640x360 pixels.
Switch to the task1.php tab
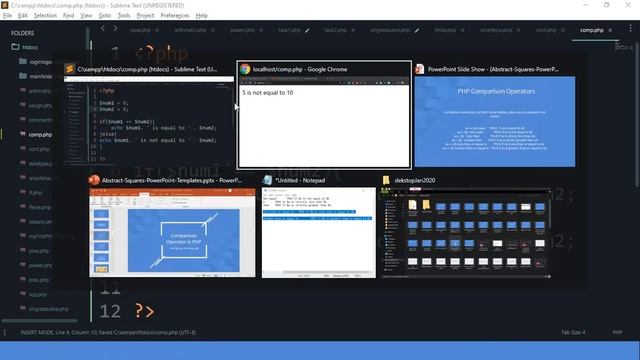(289, 30)
